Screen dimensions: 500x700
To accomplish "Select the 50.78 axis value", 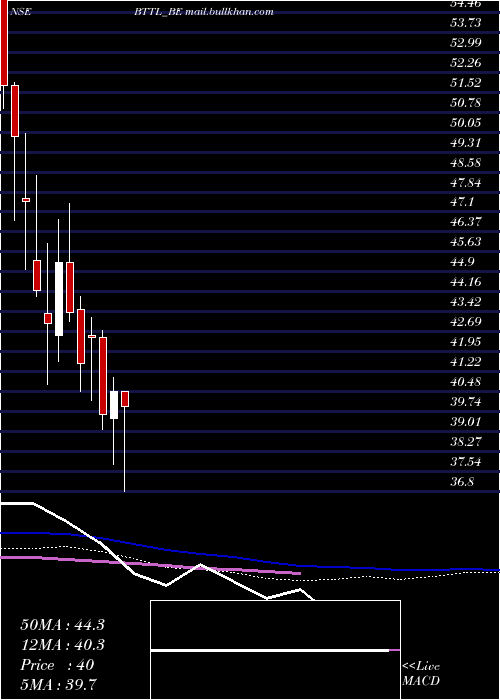I will [466, 103].
